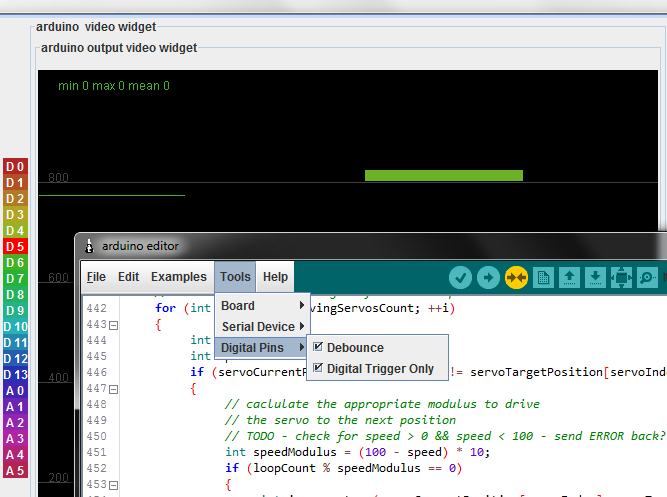Collapse code fold at line 453
The width and height of the screenshot is (667, 497).
[113, 485]
